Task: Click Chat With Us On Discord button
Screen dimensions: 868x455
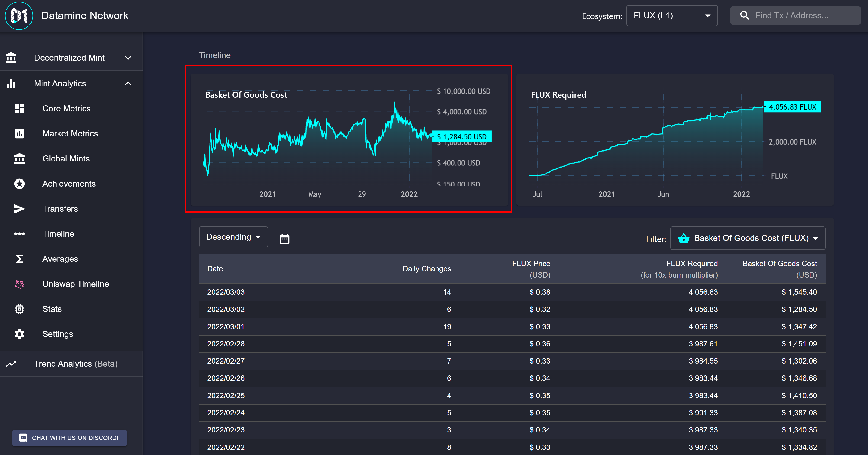Action: (70, 438)
